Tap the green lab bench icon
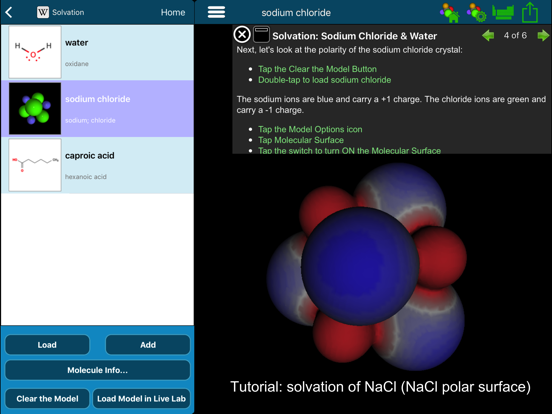The image size is (552, 414). click(503, 12)
